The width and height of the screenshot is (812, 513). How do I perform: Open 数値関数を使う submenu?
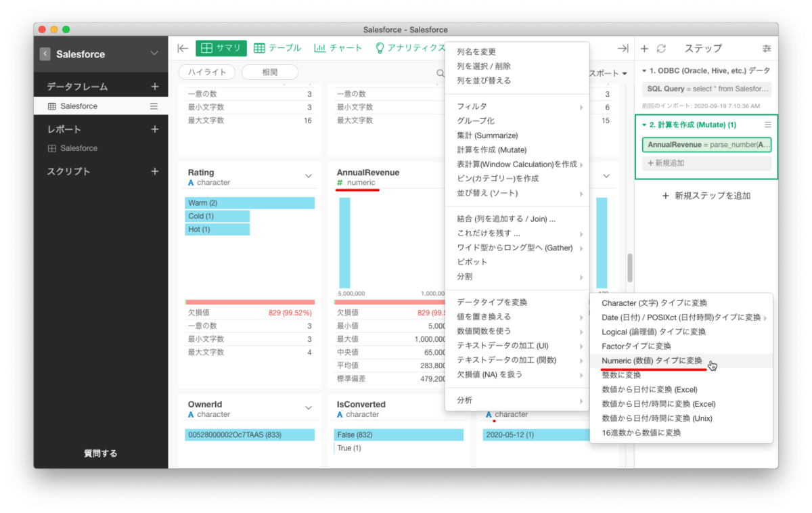(517, 331)
